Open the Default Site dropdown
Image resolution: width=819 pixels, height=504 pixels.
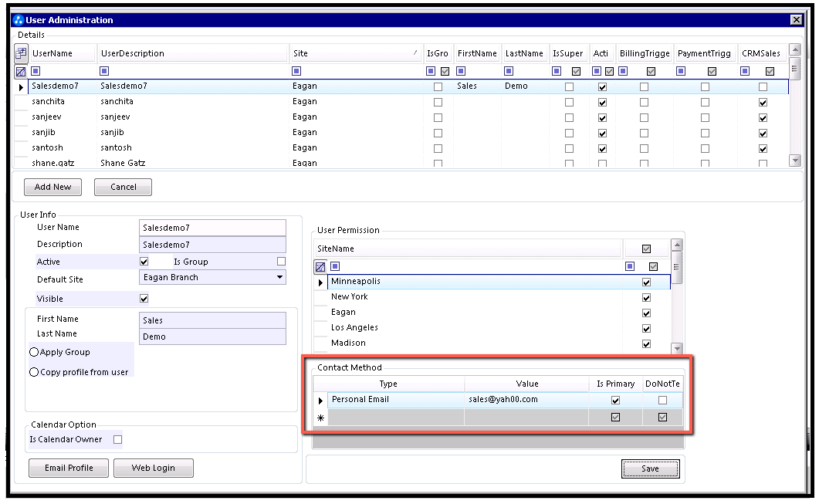(x=280, y=277)
